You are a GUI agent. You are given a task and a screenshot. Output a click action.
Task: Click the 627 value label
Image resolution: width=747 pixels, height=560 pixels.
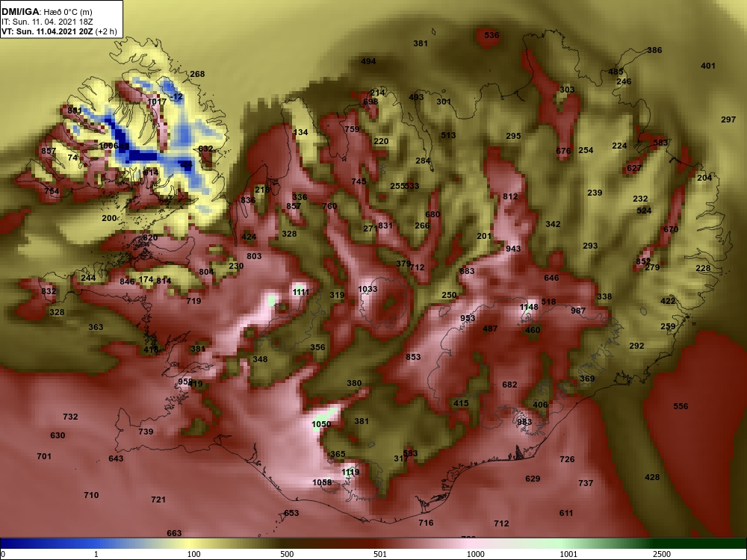(634, 169)
